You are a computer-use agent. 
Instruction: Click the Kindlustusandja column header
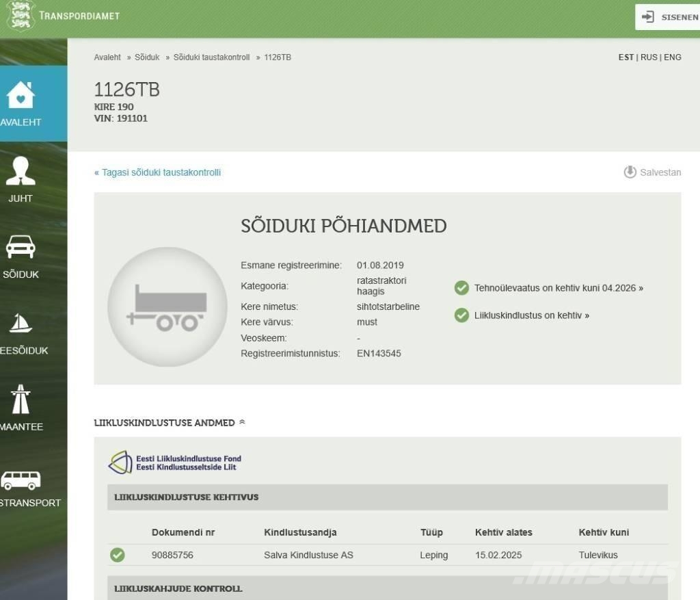(x=301, y=532)
